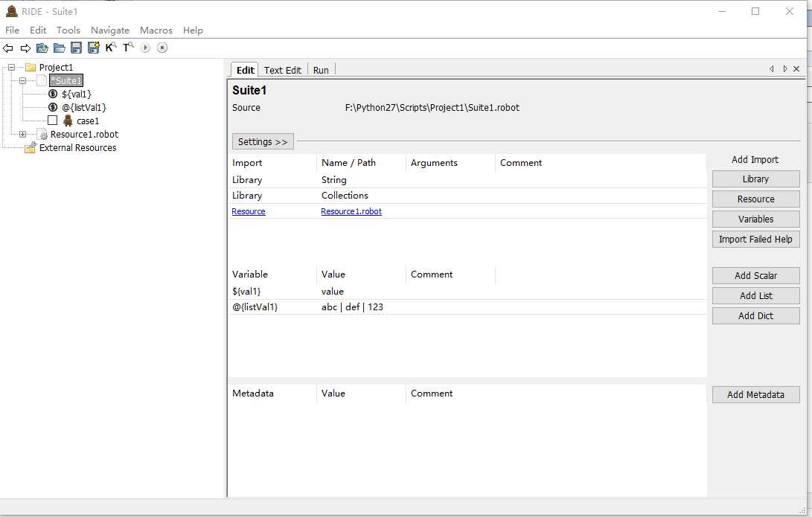Screen dimensions: 812x517
Task: Expand the Settings >> section
Action: (x=263, y=142)
